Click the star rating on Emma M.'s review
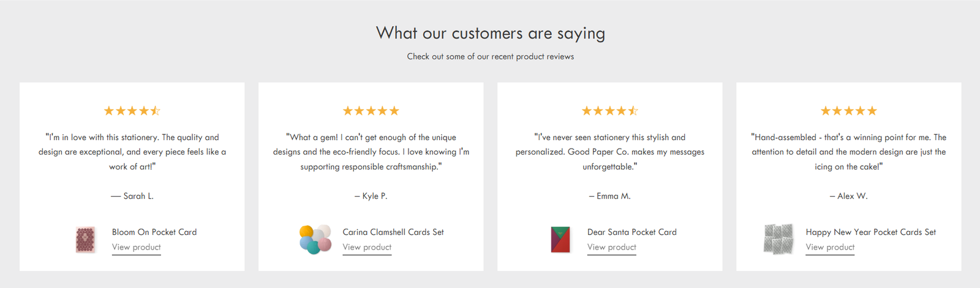Screen dimensions: 980x288 click(610, 111)
